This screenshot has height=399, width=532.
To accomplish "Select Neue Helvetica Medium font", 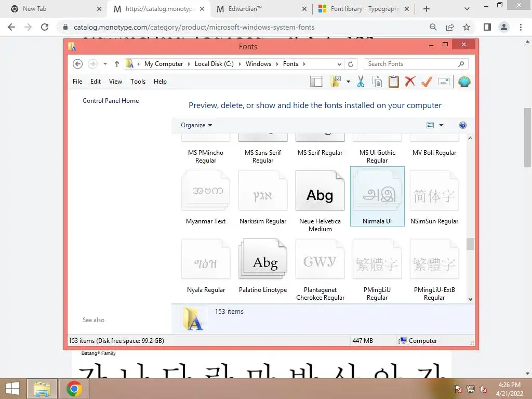I will [x=320, y=201].
